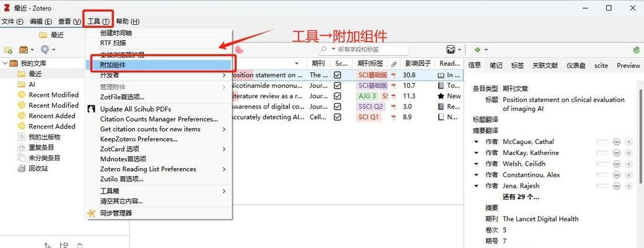The height and width of the screenshot is (248, 644).
Task: Collapse the 我的文库 tree node
Action: [5, 63]
